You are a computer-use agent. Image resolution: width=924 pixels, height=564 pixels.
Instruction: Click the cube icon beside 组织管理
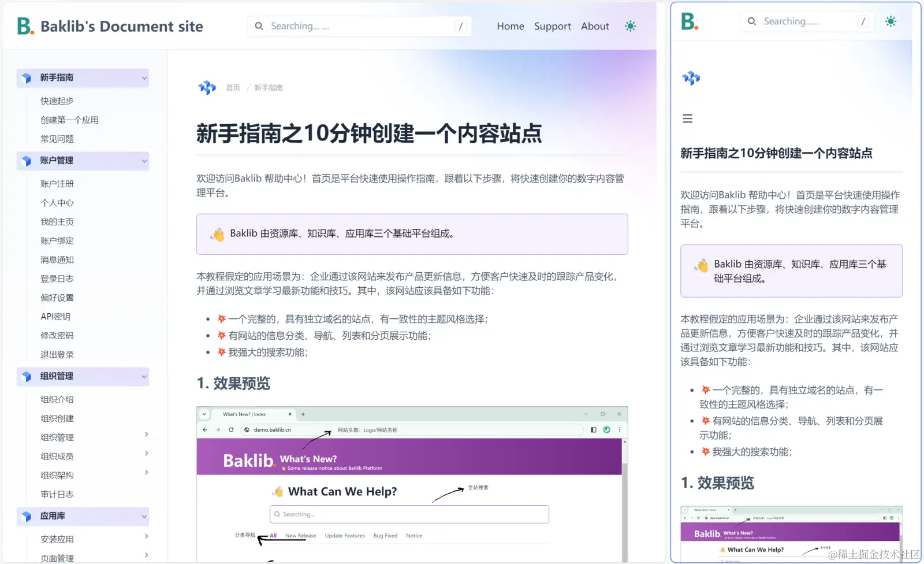(x=26, y=377)
